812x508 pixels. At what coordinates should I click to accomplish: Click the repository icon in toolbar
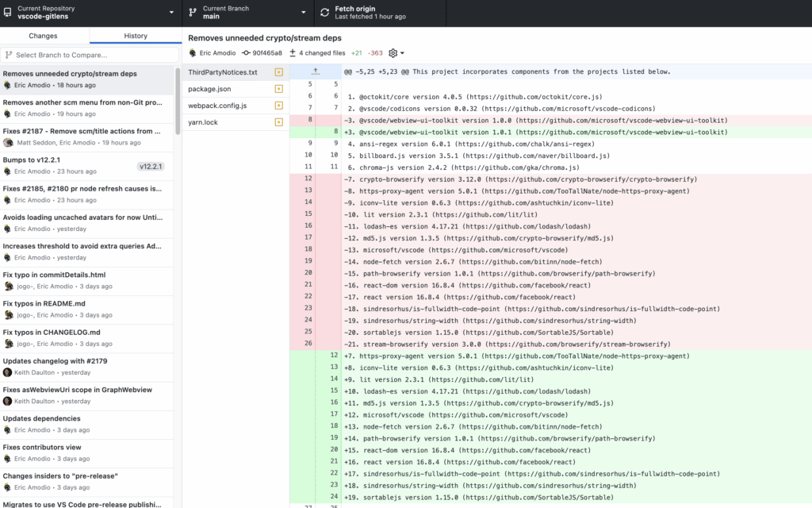(7, 13)
